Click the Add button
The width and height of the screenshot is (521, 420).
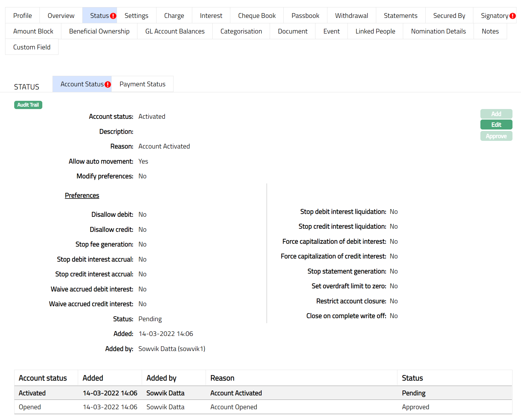pyautogui.click(x=496, y=114)
